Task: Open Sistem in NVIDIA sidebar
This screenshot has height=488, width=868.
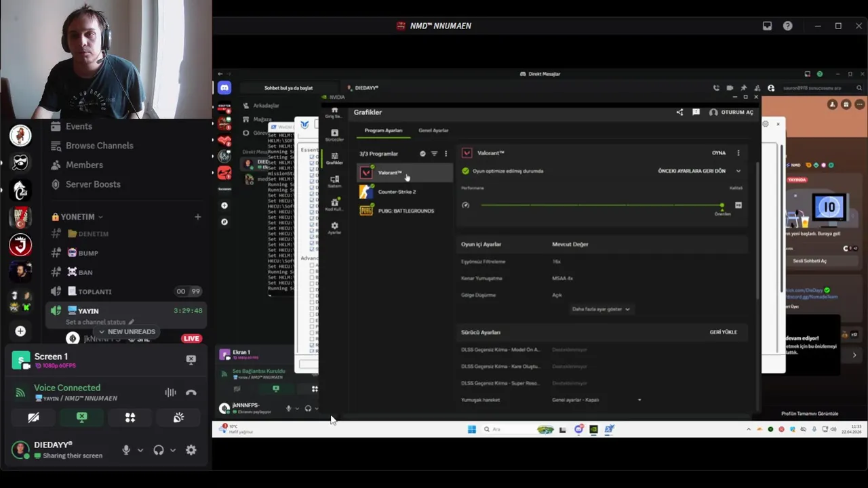Action: point(334,181)
